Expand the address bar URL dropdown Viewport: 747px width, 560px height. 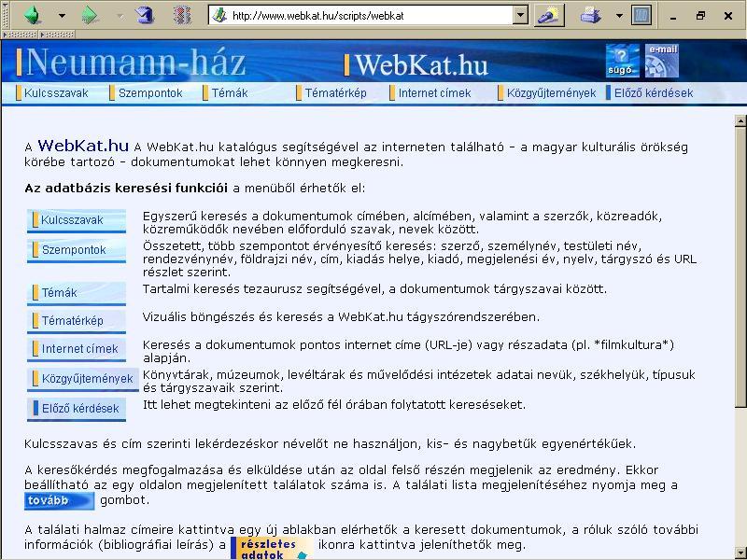[x=521, y=16]
